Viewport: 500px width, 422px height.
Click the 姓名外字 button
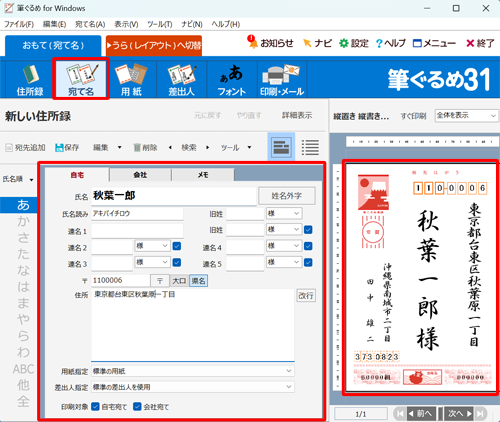click(x=287, y=196)
